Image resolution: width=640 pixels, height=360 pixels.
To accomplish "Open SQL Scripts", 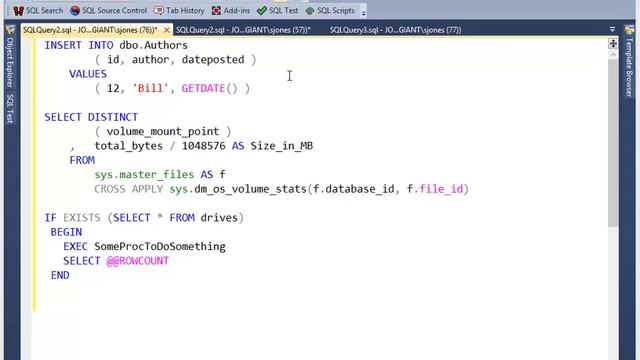I will pyautogui.click(x=330, y=11).
